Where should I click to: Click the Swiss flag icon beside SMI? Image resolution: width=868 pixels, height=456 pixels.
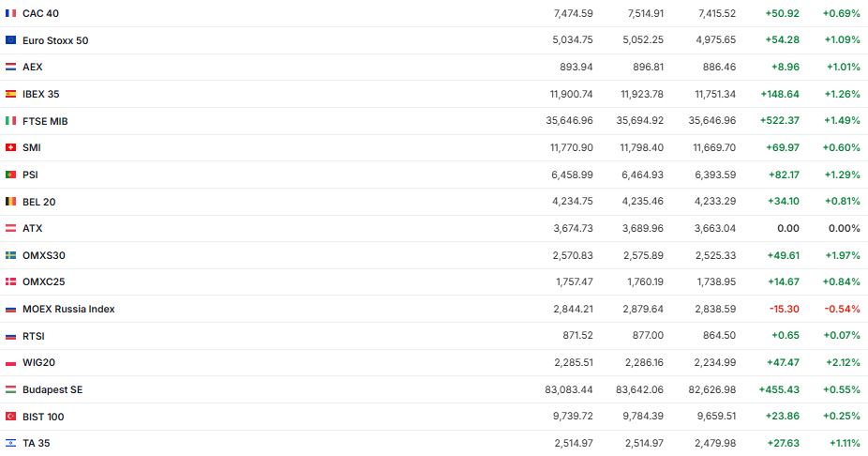[x=10, y=147]
